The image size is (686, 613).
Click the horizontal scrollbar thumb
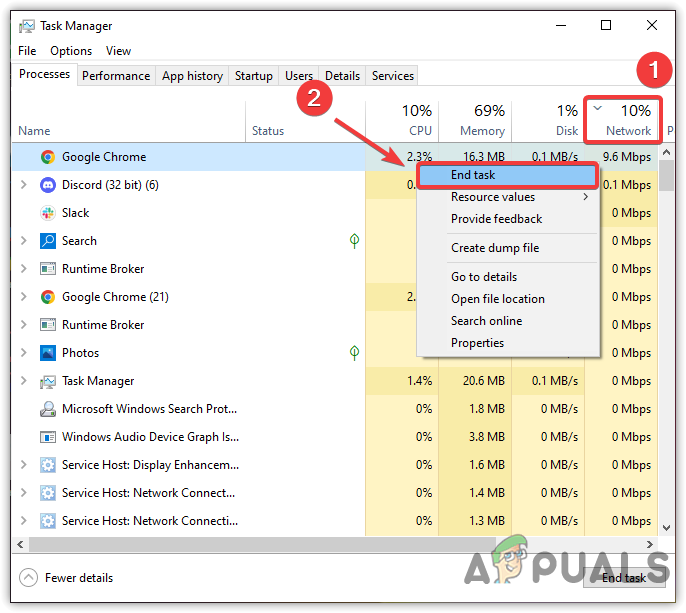262,545
